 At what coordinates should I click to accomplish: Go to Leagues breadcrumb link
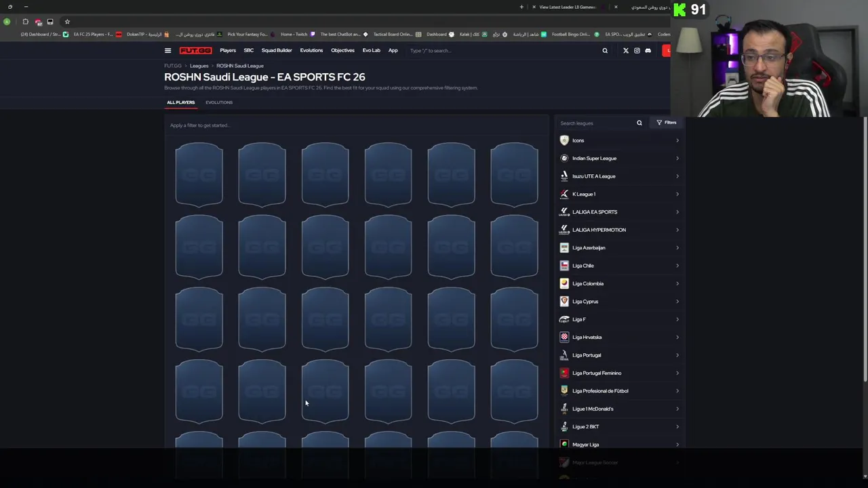[x=199, y=66]
